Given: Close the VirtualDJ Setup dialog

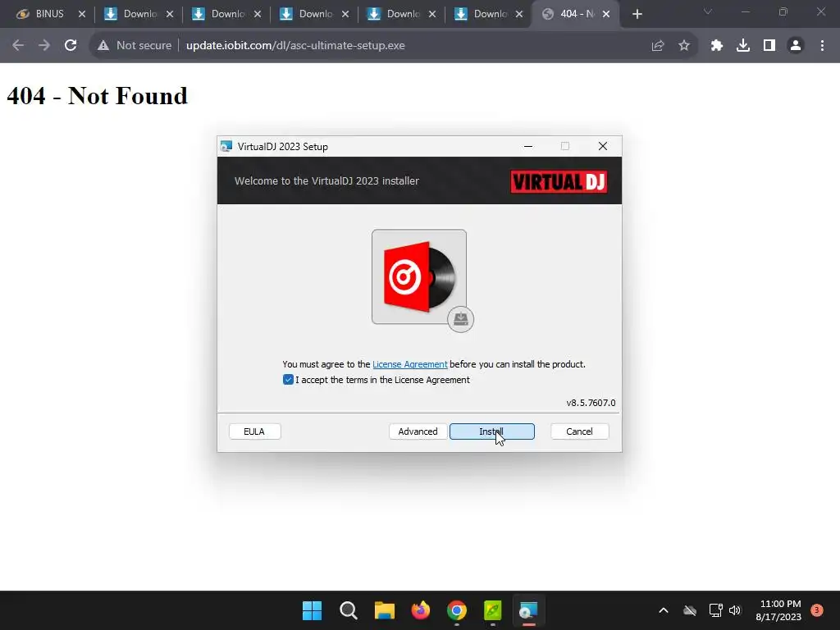Looking at the screenshot, I should pos(603,146).
